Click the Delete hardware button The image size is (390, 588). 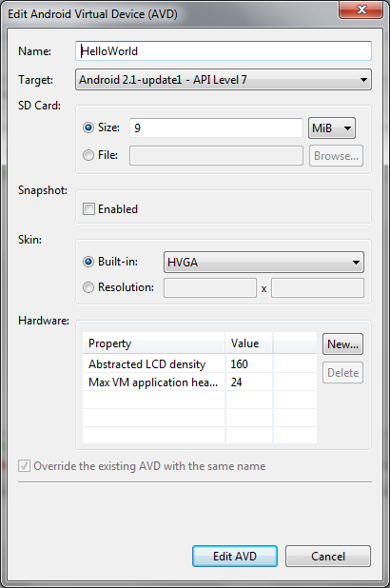[x=342, y=372]
